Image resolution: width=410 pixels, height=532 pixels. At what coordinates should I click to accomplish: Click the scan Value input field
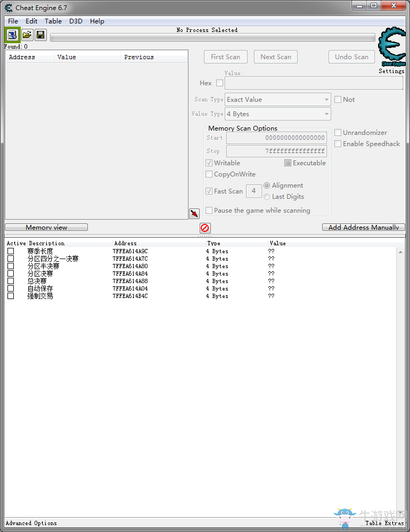tap(314, 83)
